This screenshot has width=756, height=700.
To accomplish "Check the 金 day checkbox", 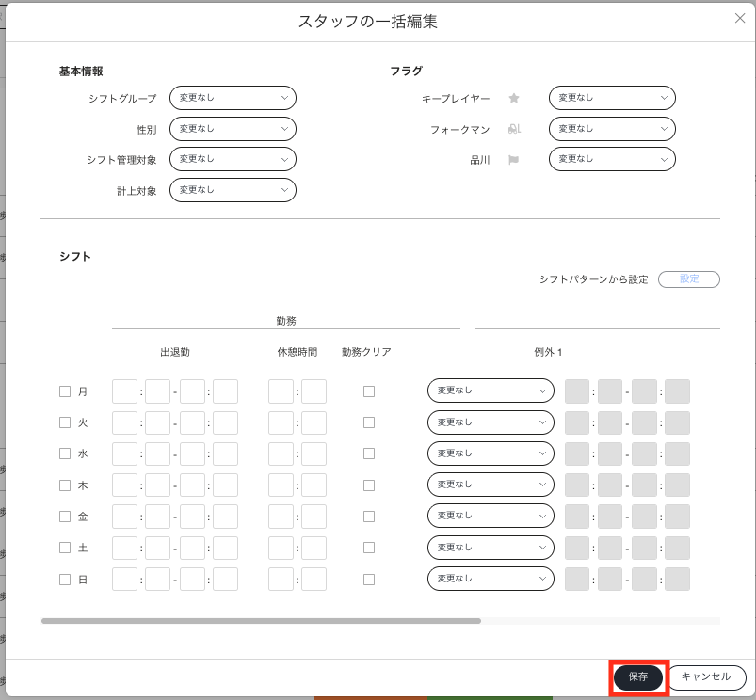I will click(65, 517).
